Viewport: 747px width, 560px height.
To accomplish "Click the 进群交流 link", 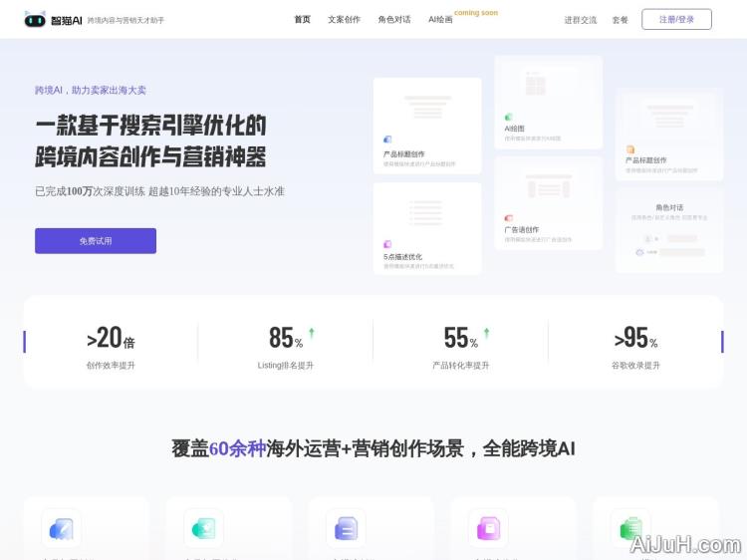I will pyautogui.click(x=580, y=20).
